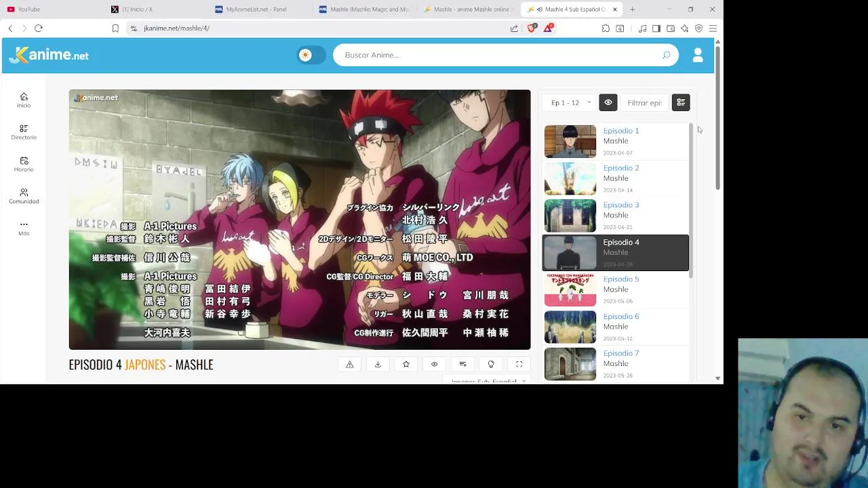Mark episode as watched with eye icon below video
Viewport: 868px width, 488px height.
pyautogui.click(x=435, y=365)
